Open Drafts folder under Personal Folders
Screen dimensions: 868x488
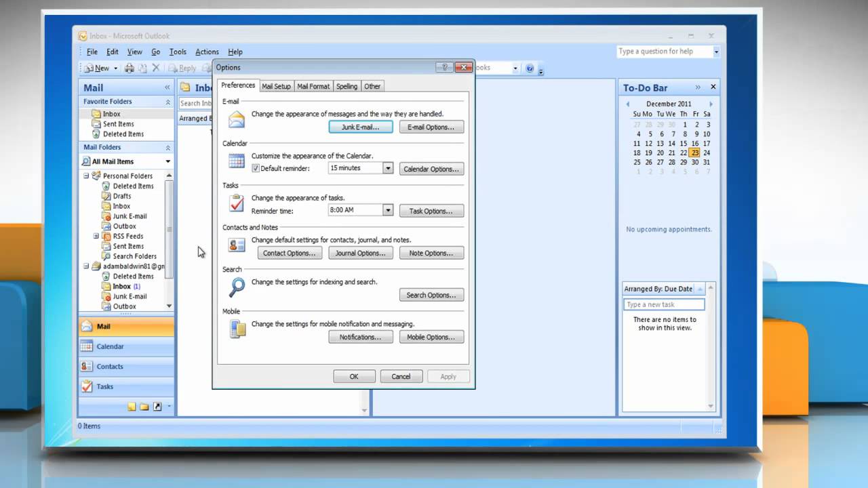122,196
